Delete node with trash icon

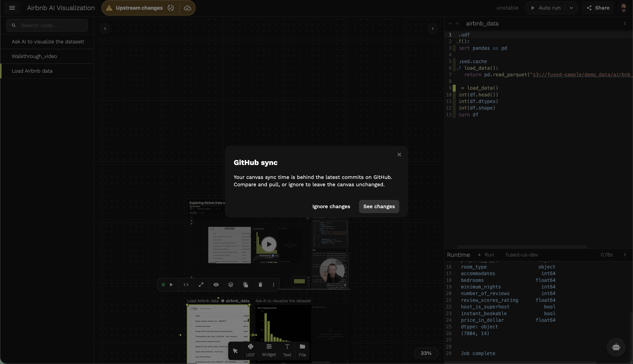point(260,285)
